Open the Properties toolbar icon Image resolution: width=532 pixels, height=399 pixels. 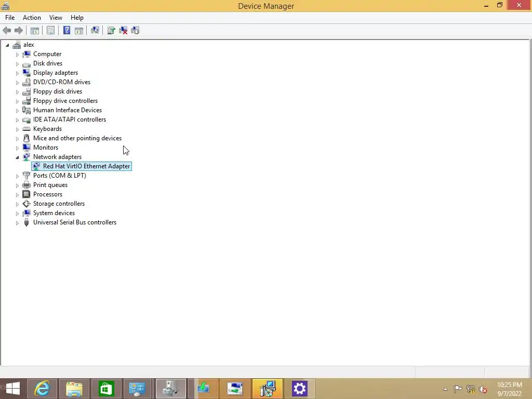click(50, 31)
